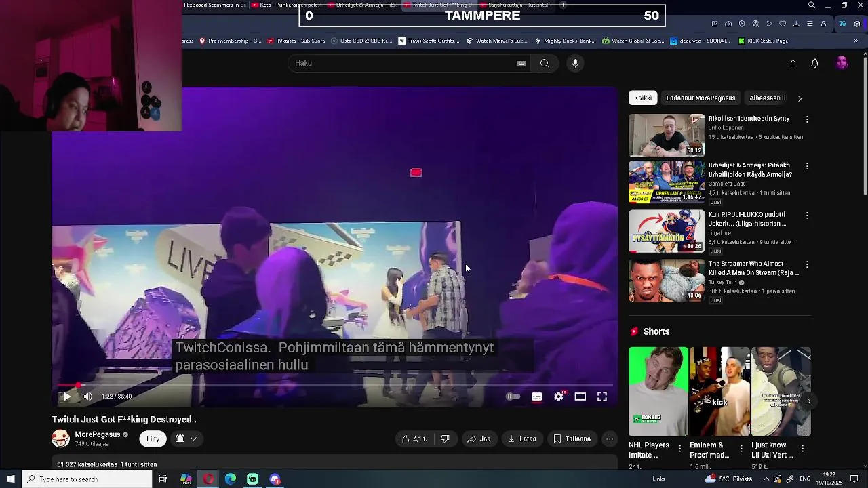Image resolution: width=868 pixels, height=488 pixels.
Task: Seek using the red video progress bar
Action: [335, 385]
